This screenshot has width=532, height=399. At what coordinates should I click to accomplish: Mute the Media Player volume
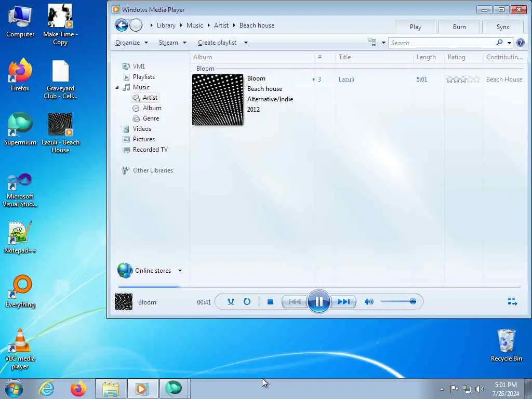(369, 302)
